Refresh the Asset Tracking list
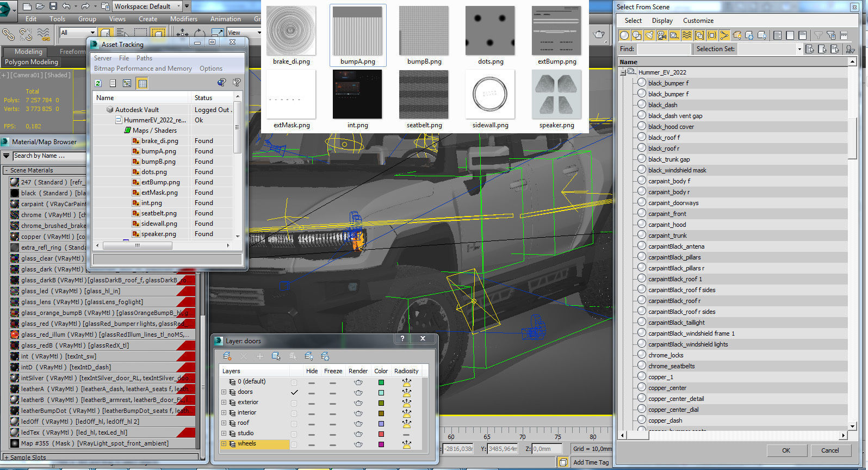 pos(98,83)
